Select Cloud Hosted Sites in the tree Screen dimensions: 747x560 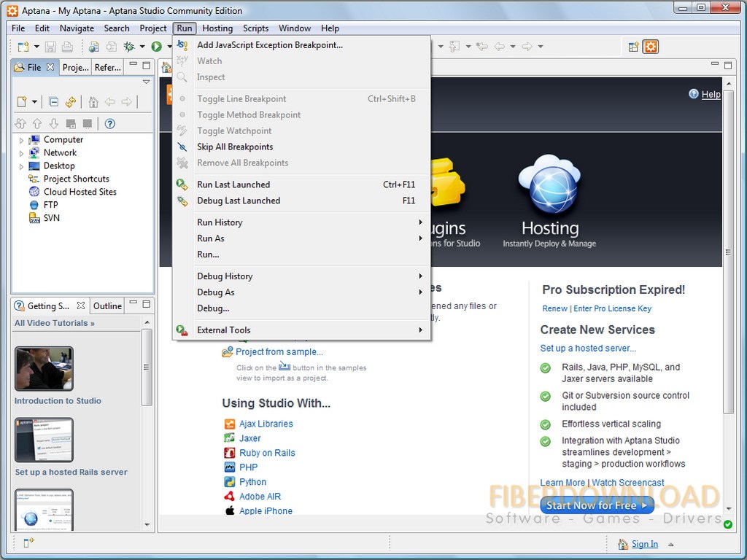tap(80, 192)
